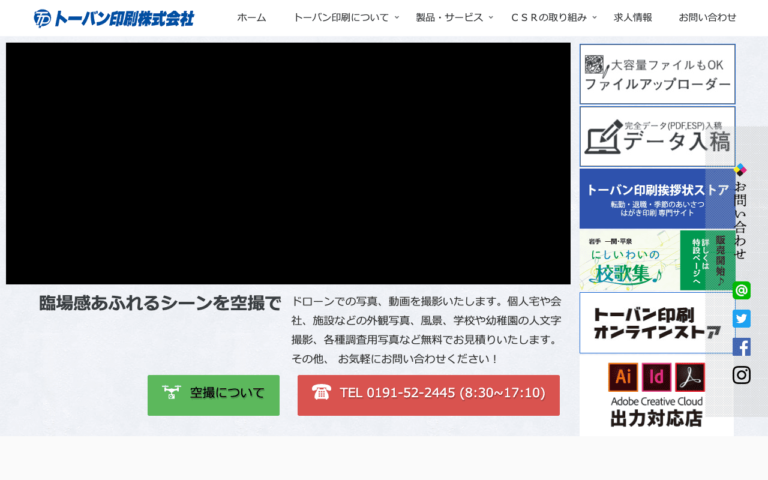Click the トーバン印刷株式会社 logo
Image resolution: width=768 pixels, height=480 pixels.
tap(114, 18)
